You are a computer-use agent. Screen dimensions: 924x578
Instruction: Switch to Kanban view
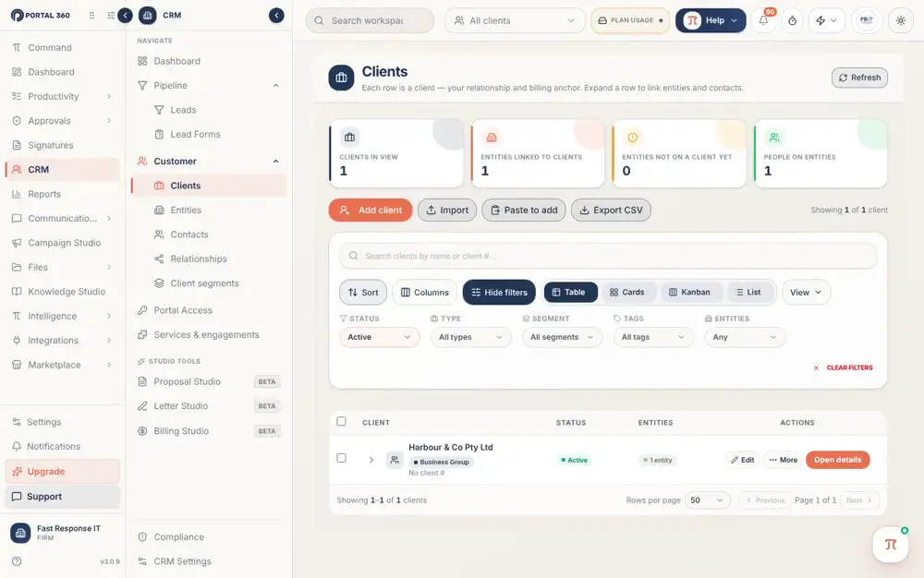click(x=689, y=293)
